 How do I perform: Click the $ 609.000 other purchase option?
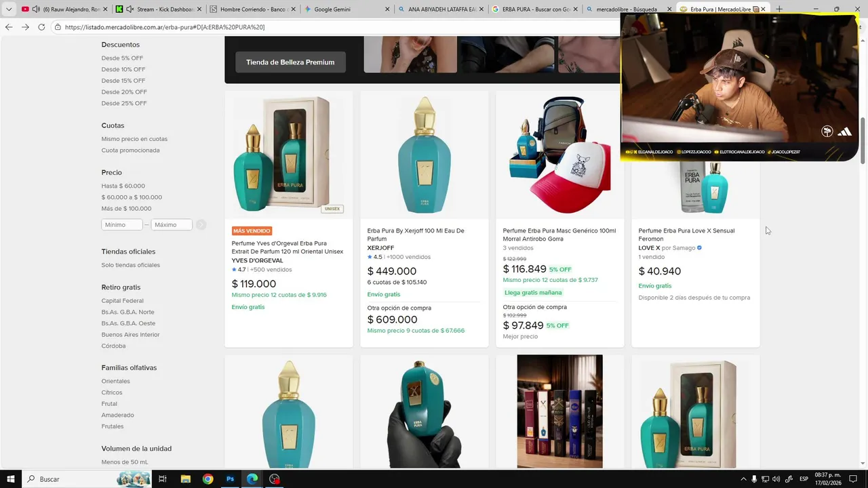393,320
